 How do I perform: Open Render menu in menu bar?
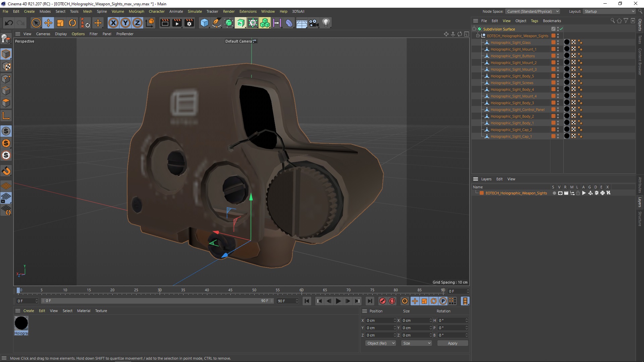tap(229, 11)
